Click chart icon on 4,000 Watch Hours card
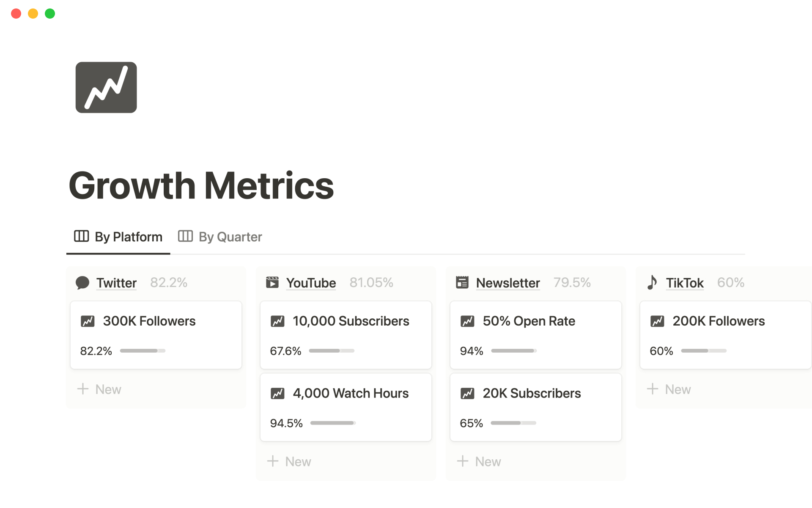 click(277, 394)
